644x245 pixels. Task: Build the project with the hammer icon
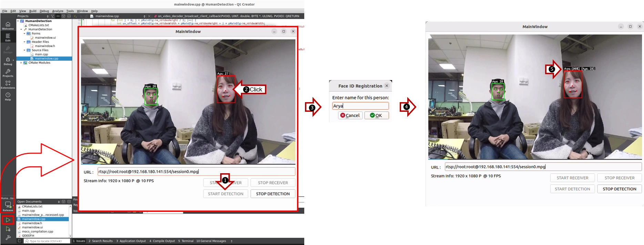coord(8,237)
